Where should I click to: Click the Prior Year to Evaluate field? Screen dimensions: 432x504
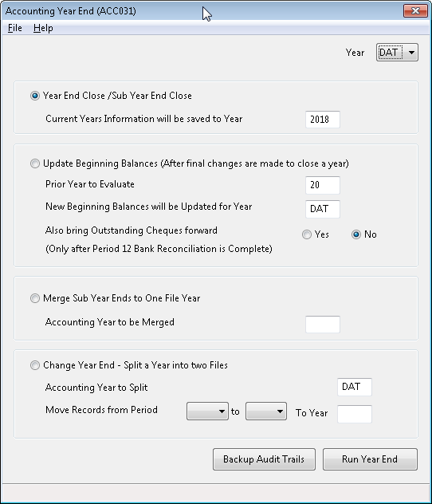tap(323, 185)
